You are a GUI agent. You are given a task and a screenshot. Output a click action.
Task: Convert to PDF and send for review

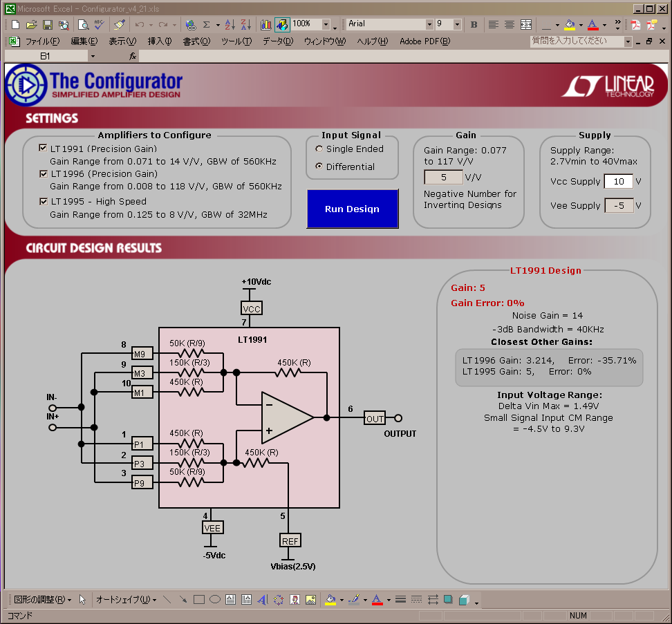(x=652, y=25)
